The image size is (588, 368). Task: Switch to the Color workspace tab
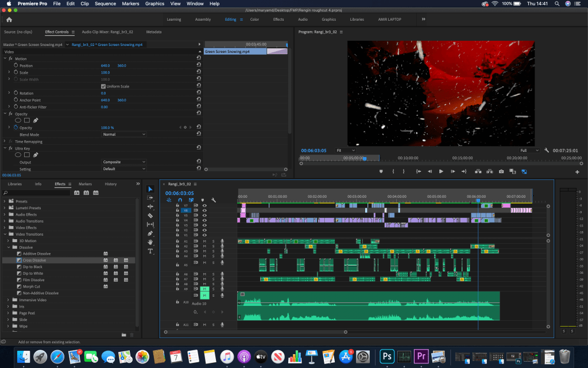(254, 20)
